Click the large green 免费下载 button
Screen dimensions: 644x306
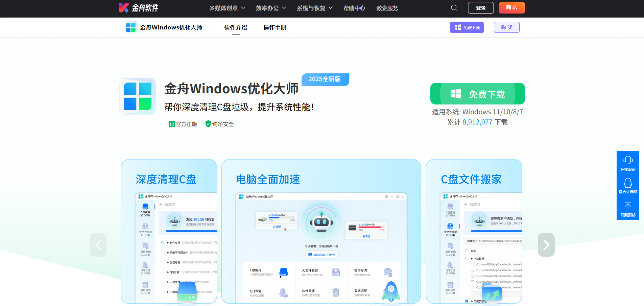pos(478,94)
